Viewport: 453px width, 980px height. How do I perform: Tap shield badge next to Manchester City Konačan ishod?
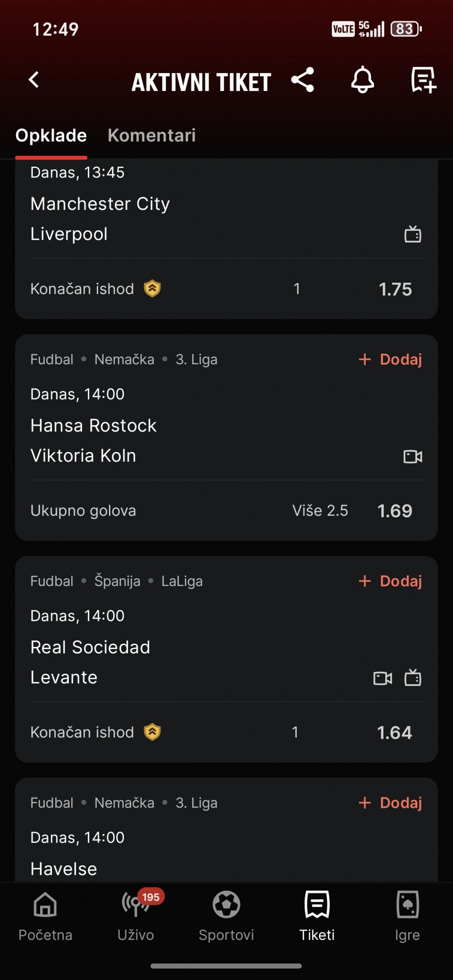coord(152,288)
